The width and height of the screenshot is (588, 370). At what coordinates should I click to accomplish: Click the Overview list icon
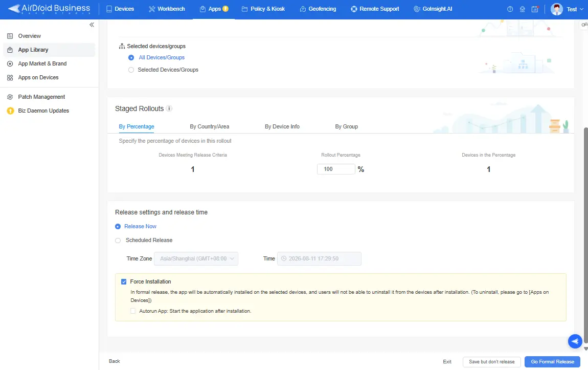(x=10, y=36)
